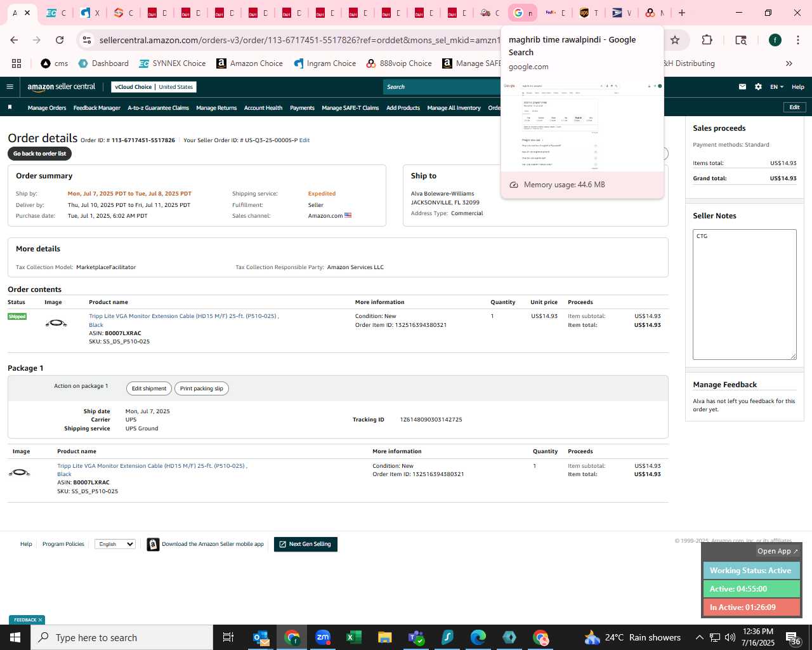Open the Seller Central hamburger menu

(10, 87)
